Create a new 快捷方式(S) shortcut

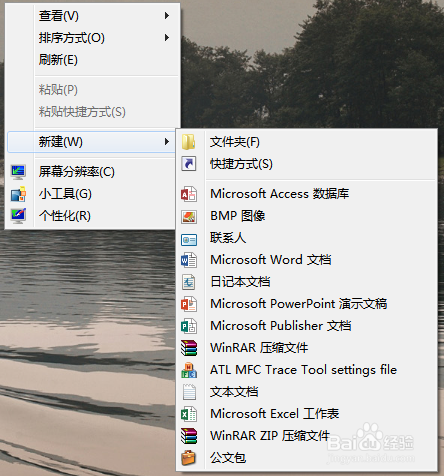click(307, 164)
